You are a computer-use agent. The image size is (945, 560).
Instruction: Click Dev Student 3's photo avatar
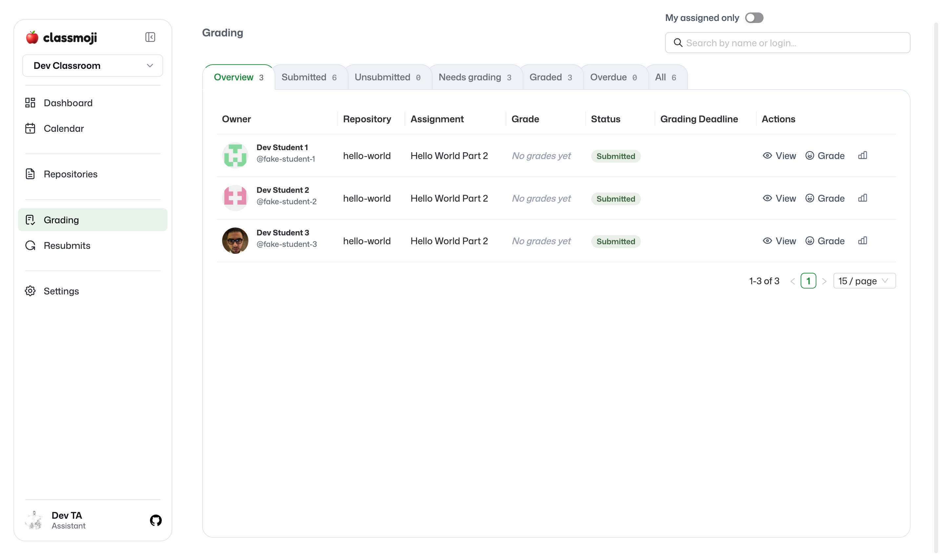point(235,241)
